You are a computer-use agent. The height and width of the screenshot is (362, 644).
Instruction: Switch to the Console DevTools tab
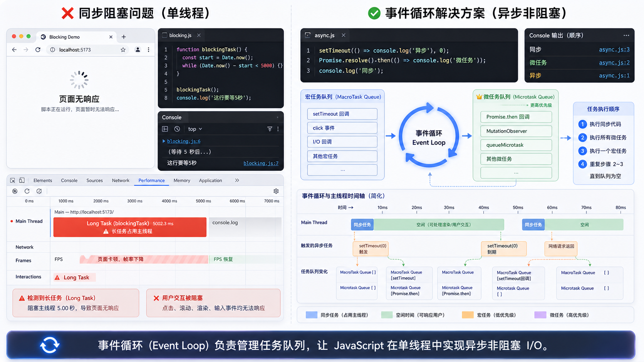[x=69, y=180]
